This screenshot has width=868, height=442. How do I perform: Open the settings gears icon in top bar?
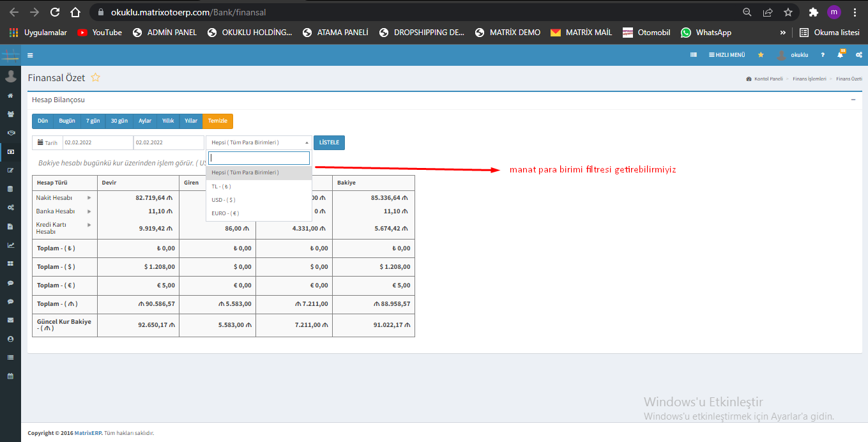[858, 55]
